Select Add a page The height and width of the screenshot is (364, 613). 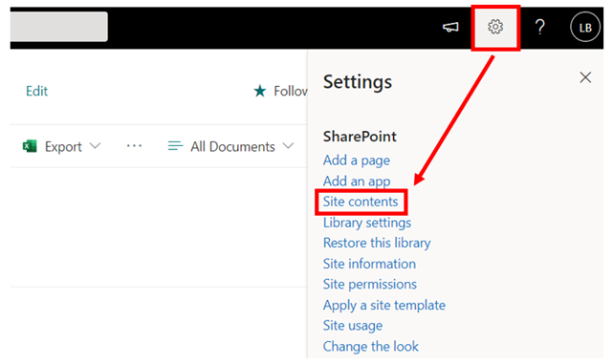[x=357, y=161]
